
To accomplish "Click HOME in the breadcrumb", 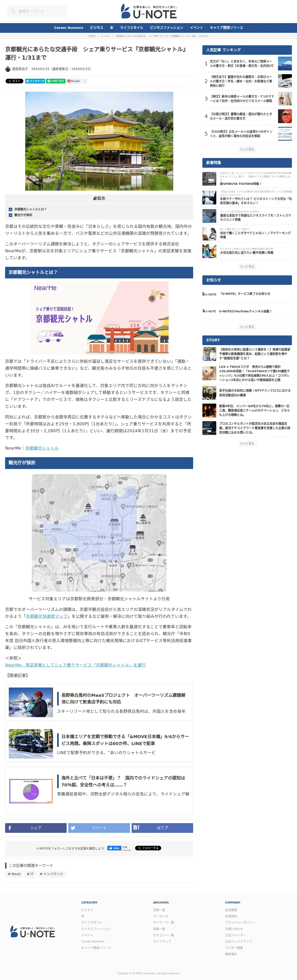I will 92,36.
